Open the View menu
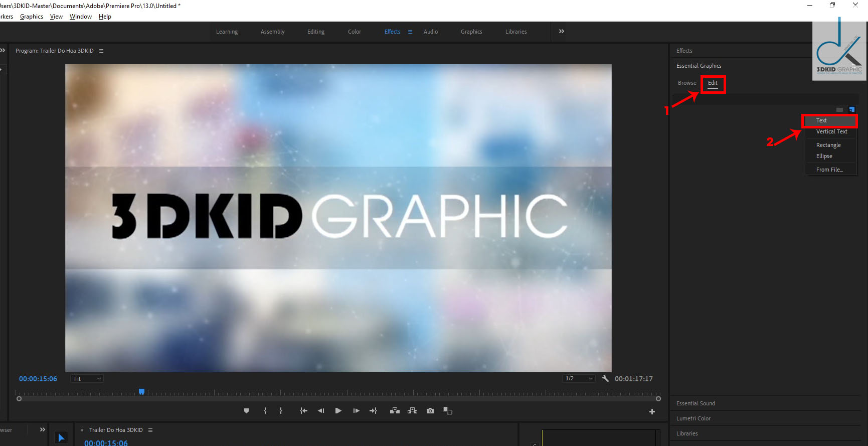The image size is (868, 446). [56, 17]
